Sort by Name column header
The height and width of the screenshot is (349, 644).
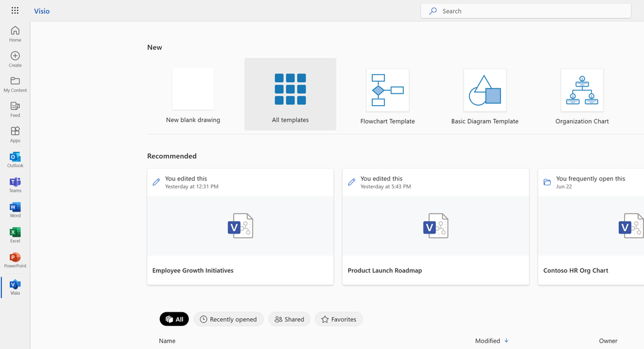click(167, 341)
